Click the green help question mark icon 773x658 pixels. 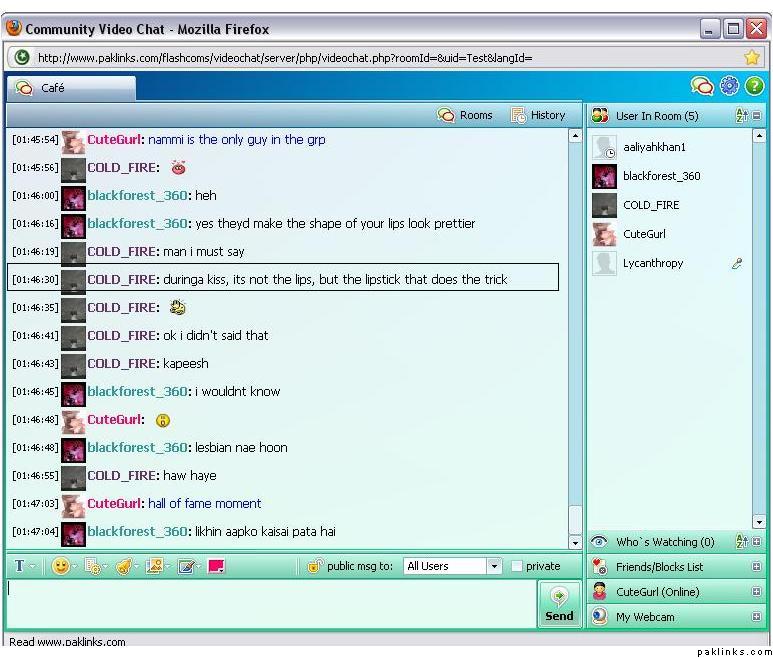point(754,87)
